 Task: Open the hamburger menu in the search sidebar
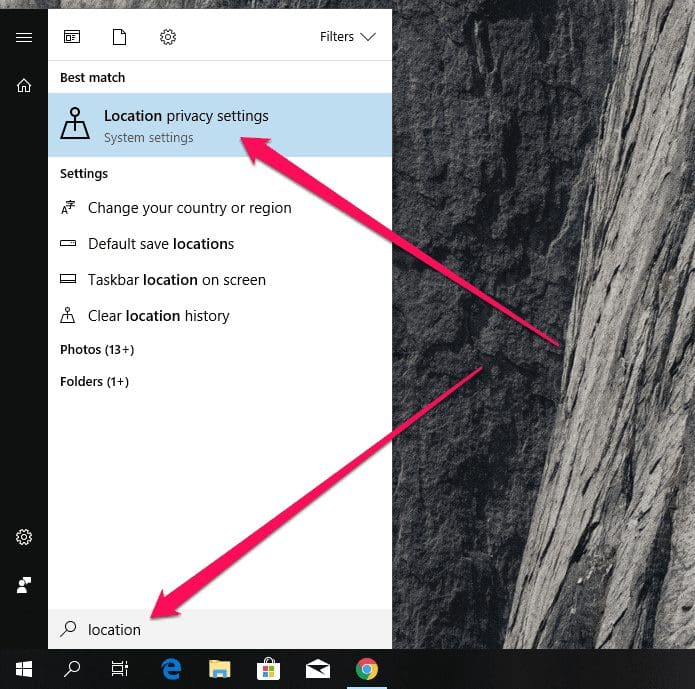point(24,37)
